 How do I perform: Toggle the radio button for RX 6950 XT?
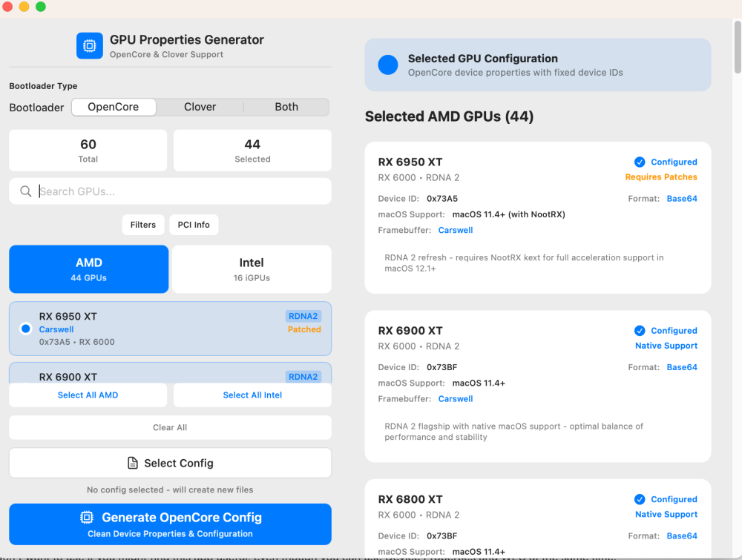[25, 329]
